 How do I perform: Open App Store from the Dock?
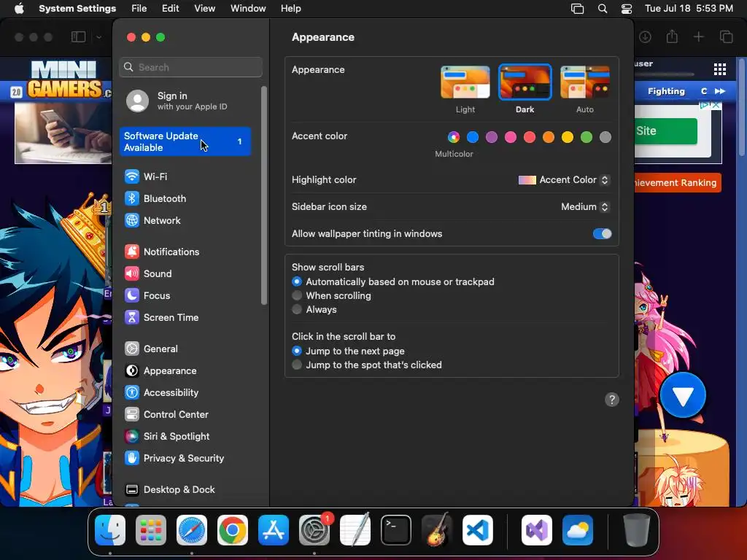[x=274, y=530]
